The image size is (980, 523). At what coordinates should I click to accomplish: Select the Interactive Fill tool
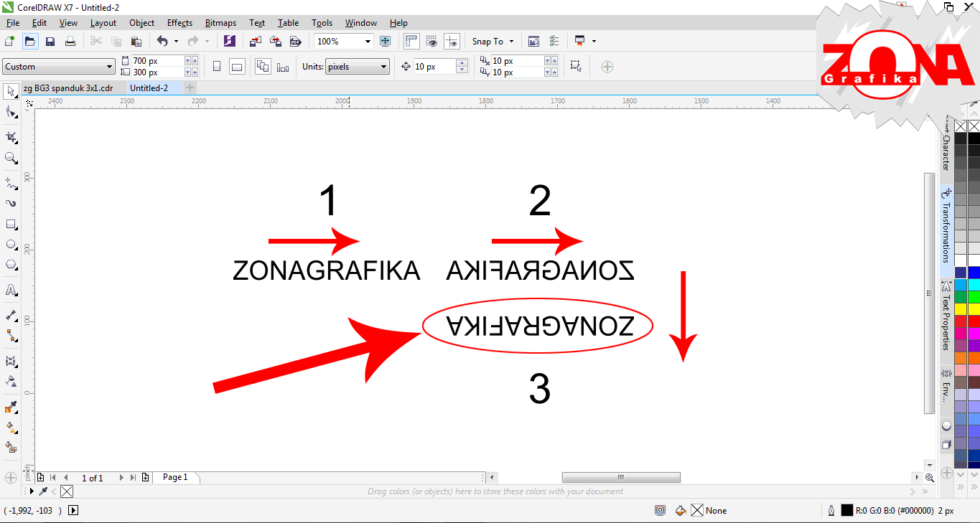coord(11,427)
